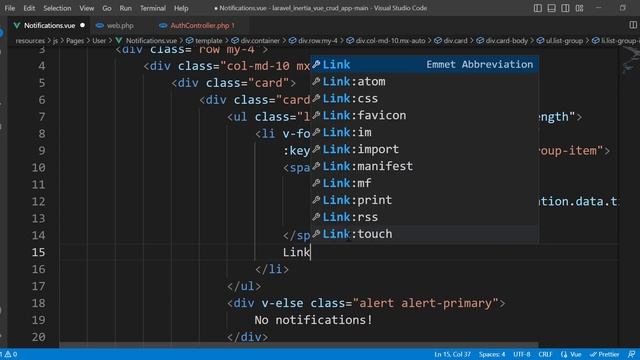The height and width of the screenshot is (360, 640).
Task: Split the editor to the right
Action: (633, 25)
